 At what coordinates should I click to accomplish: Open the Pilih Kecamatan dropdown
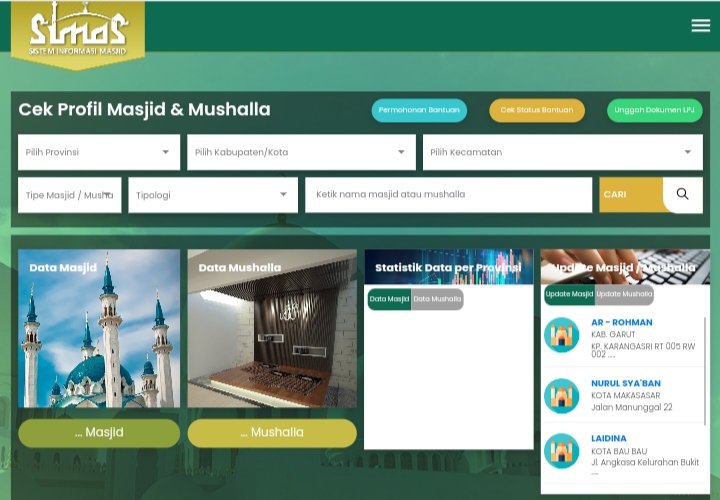[561, 153]
